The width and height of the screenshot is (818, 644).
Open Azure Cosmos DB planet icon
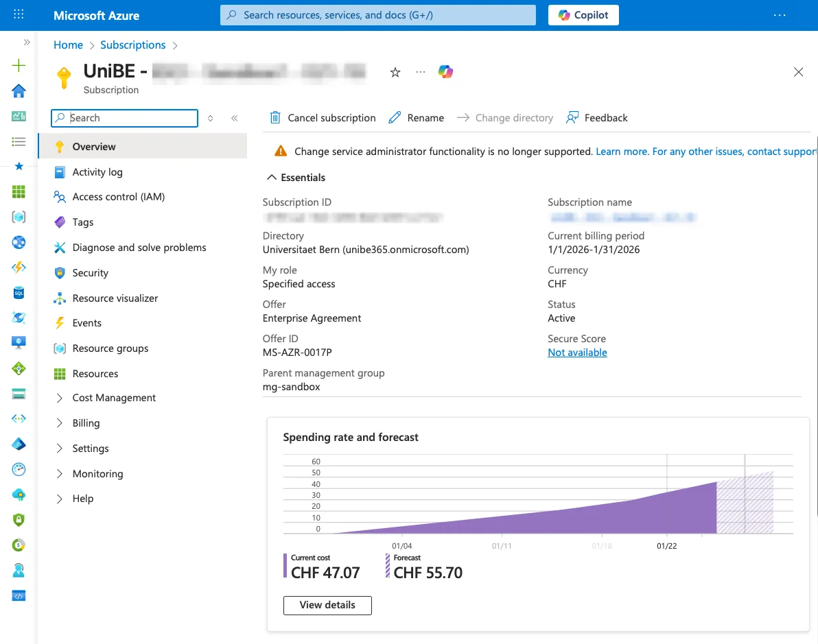[19, 318]
